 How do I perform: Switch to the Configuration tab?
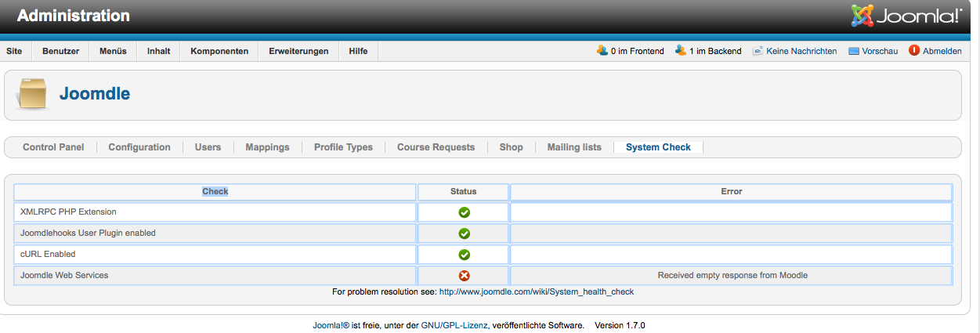pyautogui.click(x=139, y=147)
